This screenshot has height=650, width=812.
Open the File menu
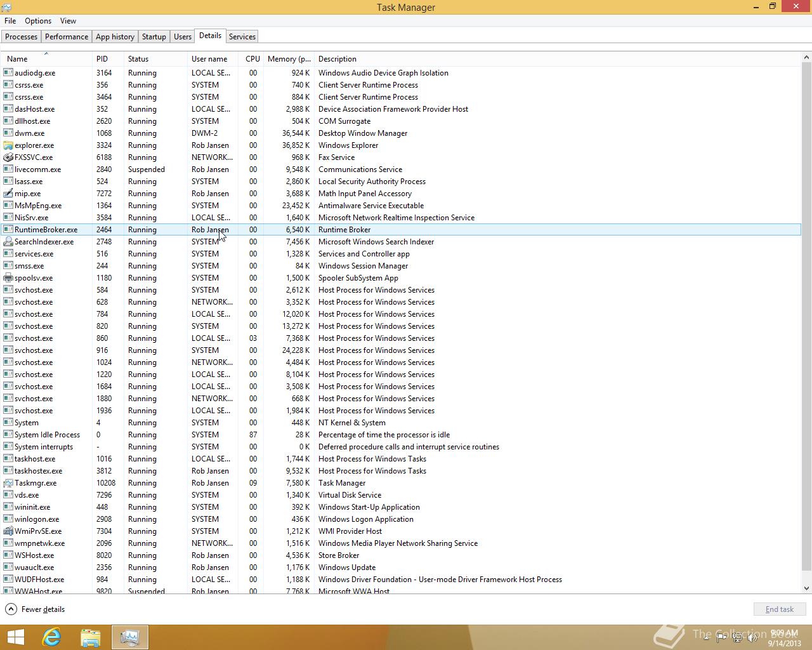(x=10, y=21)
